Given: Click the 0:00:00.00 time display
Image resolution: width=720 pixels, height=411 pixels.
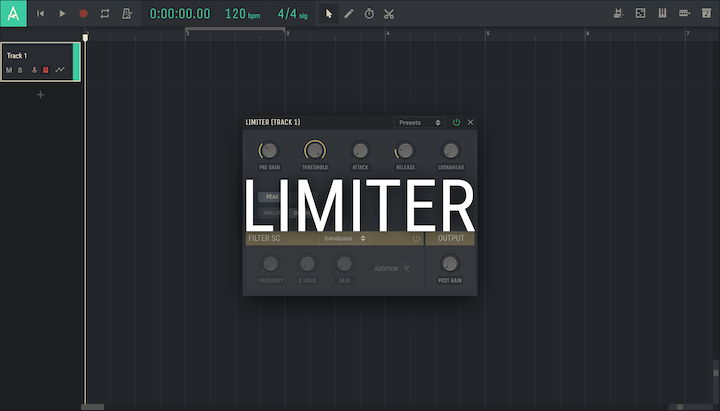Looking at the screenshot, I should click(180, 14).
